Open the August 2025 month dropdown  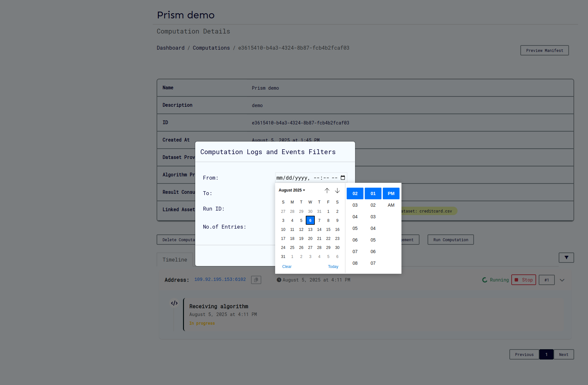tap(292, 190)
